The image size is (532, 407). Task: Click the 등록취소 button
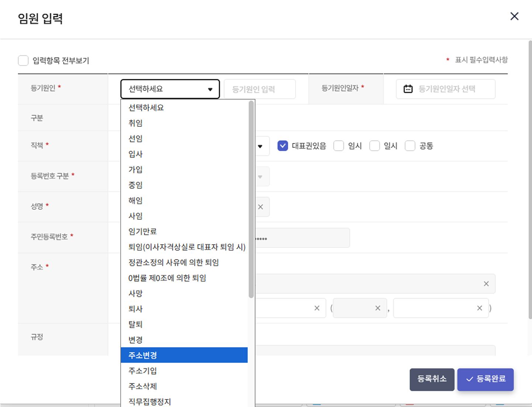[x=432, y=379]
